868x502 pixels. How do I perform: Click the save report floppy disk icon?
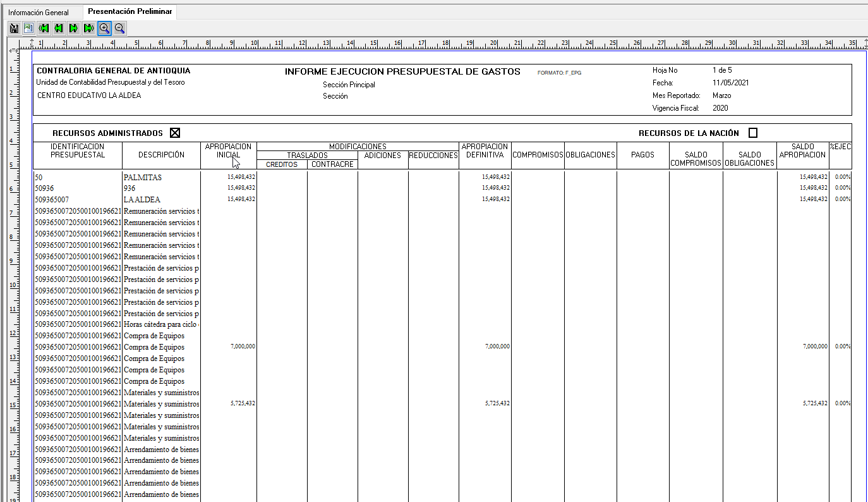[14, 28]
